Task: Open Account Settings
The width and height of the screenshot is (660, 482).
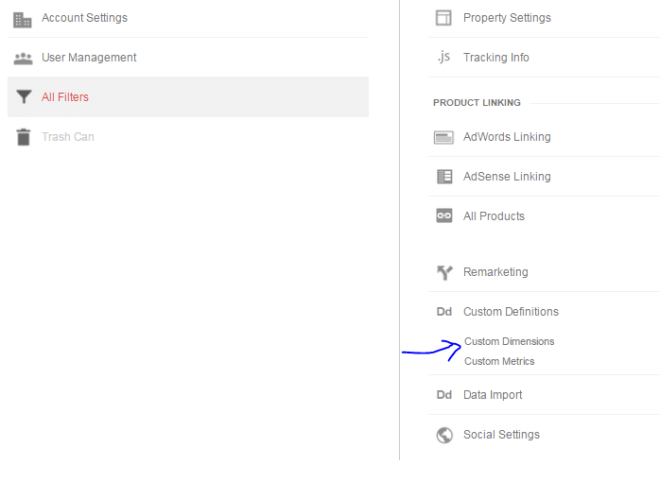Action: point(85,18)
